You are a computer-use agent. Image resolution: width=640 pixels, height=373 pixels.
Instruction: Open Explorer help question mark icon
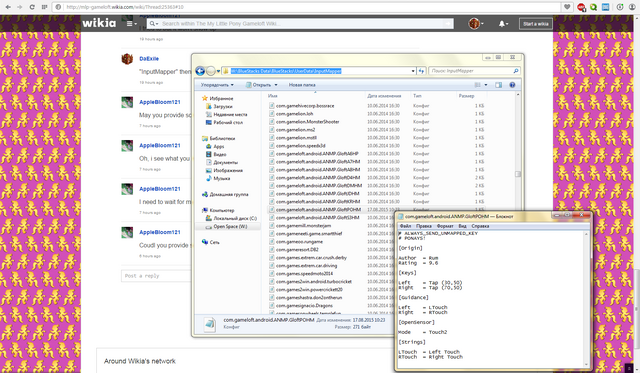(x=512, y=85)
